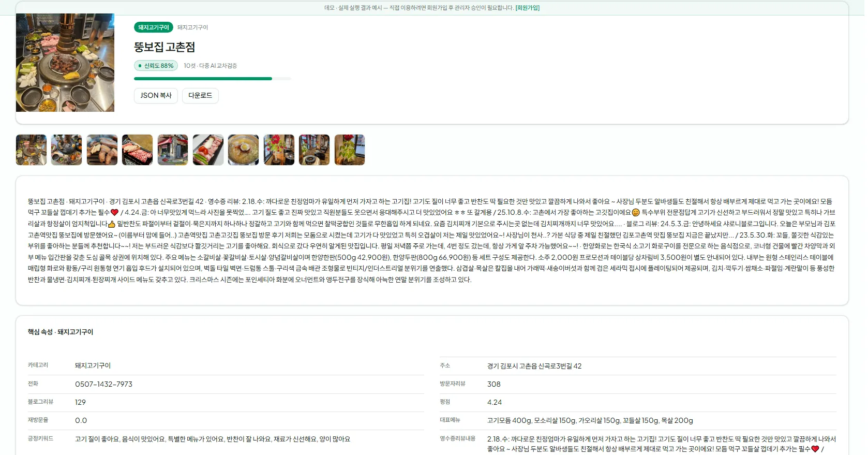Click the 핵심 속성 · 돼지고기구이 heading

(61, 332)
